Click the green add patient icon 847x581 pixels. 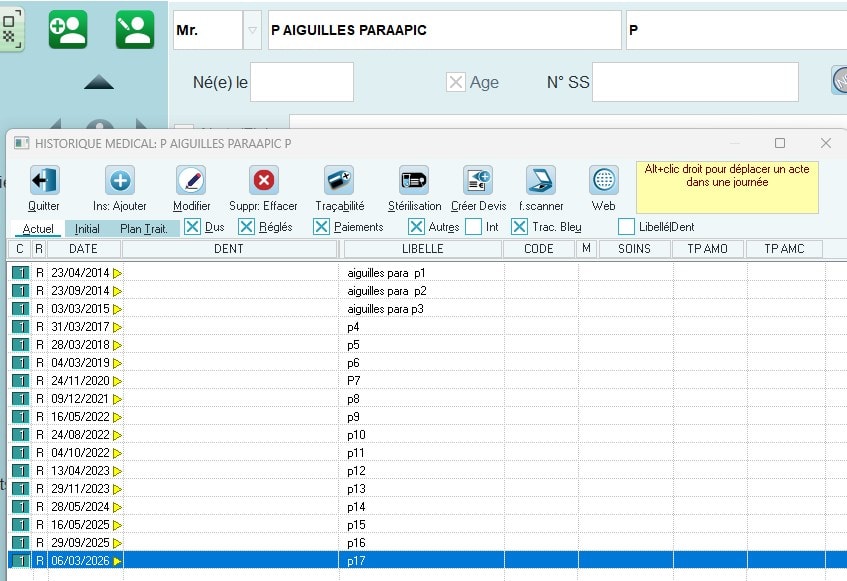(68, 30)
